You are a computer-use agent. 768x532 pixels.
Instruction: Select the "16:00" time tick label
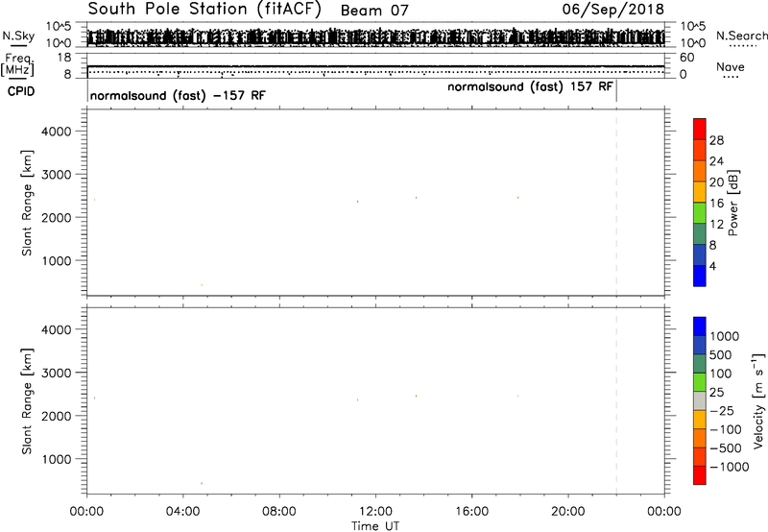pos(471,512)
